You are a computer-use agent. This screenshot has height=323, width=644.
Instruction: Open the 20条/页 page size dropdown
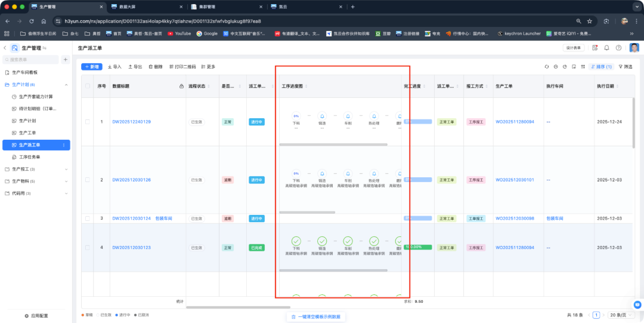(621, 315)
